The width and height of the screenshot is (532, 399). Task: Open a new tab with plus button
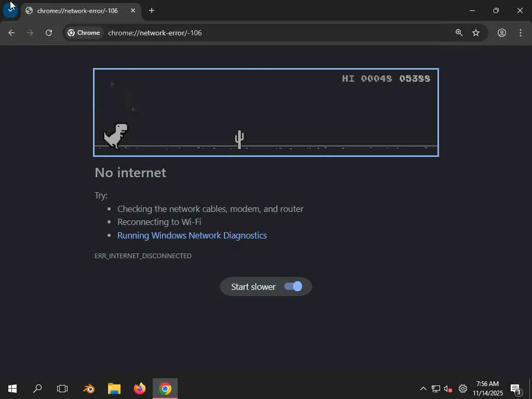[152, 10]
